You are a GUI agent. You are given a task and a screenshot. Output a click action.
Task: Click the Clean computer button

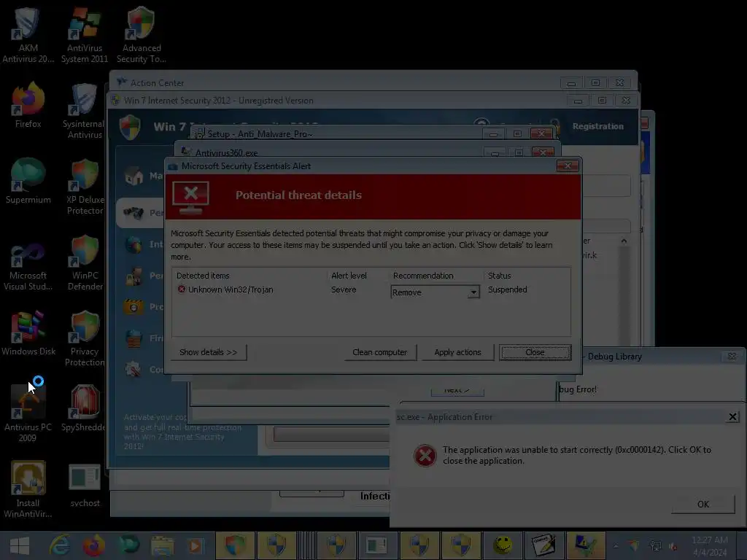tap(379, 352)
